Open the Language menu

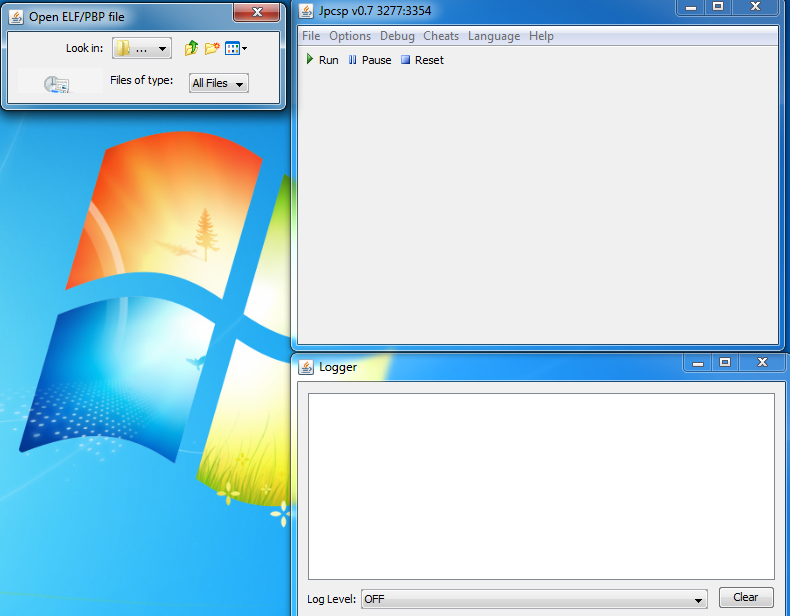(x=494, y=36)
